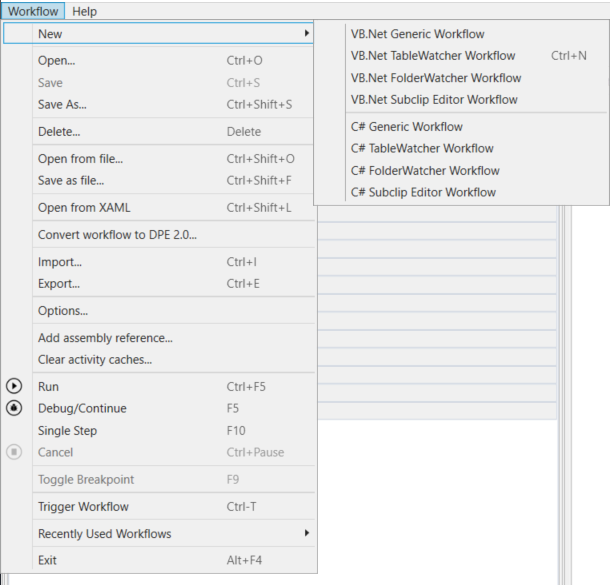610x585 pixels.
Task: Click the Workflow menu header
Action: pyautogui.click(x=33, y=11)
